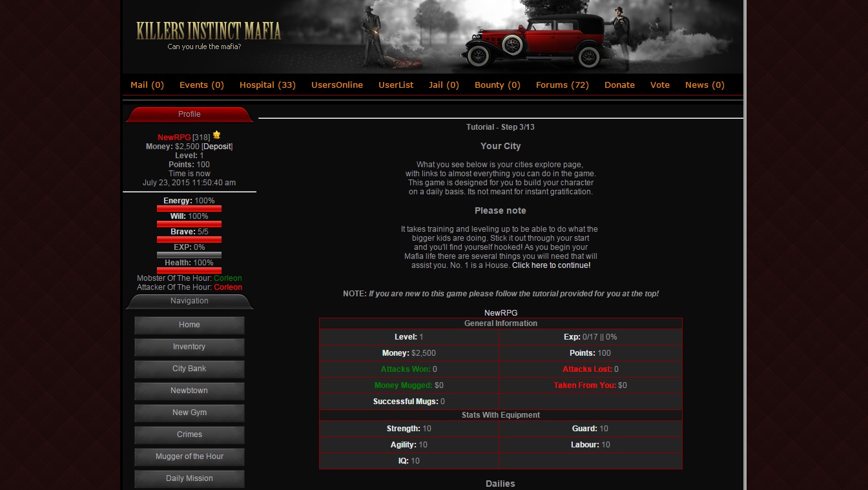Image resolution: width=868 pixels, height=490 pixels.
Task: Open the Inventory navigation button
Action: click(x=189, y=347)
